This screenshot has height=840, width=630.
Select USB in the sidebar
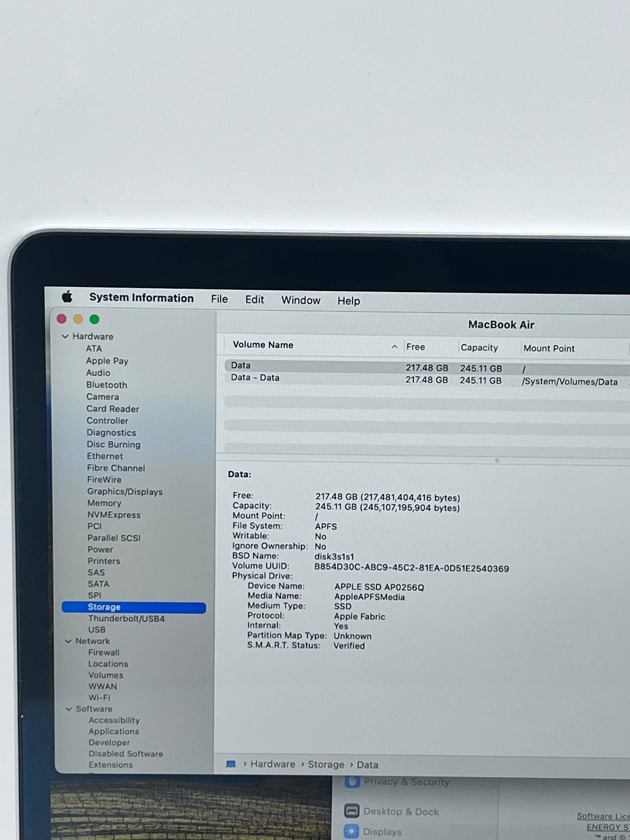[97, 630]
